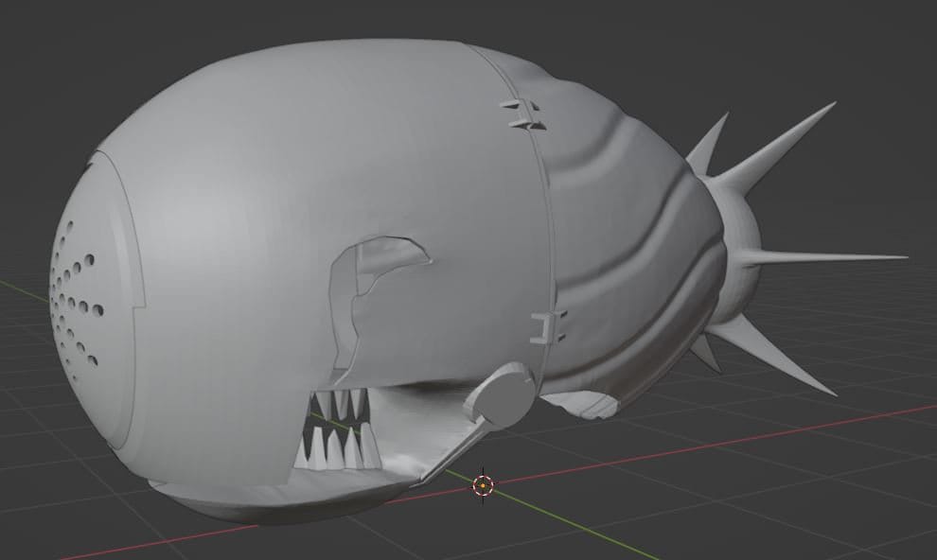Click the 3D cursor on the grid
This screenshot has width=937, height=560.
pos(483,485)
